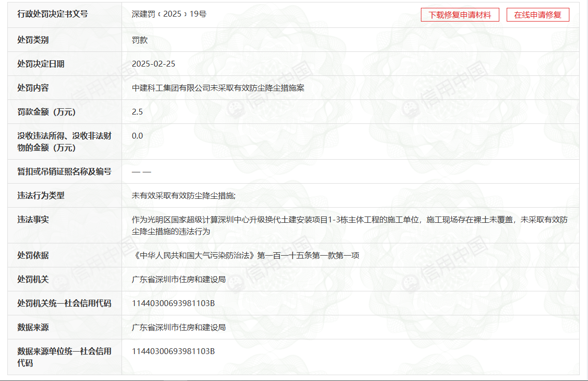Select the fine amount 2.5

click(137, 112)
